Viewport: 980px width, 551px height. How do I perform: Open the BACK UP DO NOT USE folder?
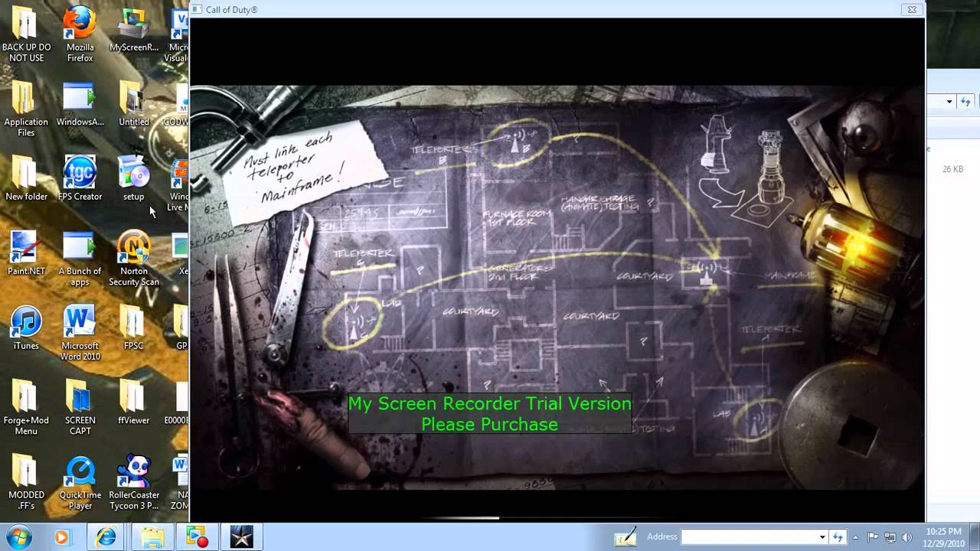(26, 34)
